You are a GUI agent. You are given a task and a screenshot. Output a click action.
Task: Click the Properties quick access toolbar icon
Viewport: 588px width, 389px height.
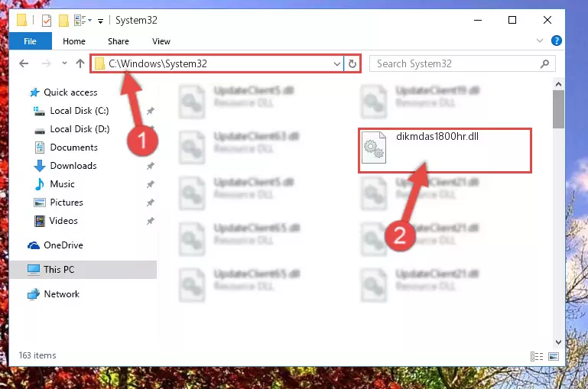47,20
